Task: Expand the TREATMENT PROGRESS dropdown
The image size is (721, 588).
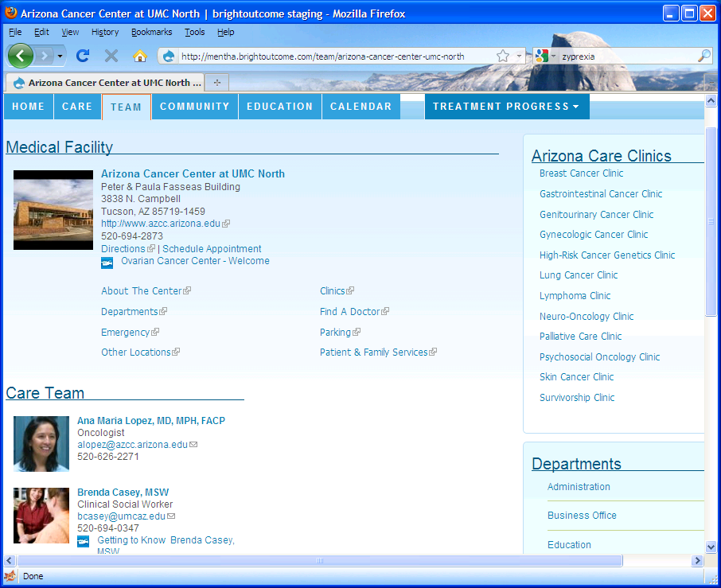Action: (507, 107)
